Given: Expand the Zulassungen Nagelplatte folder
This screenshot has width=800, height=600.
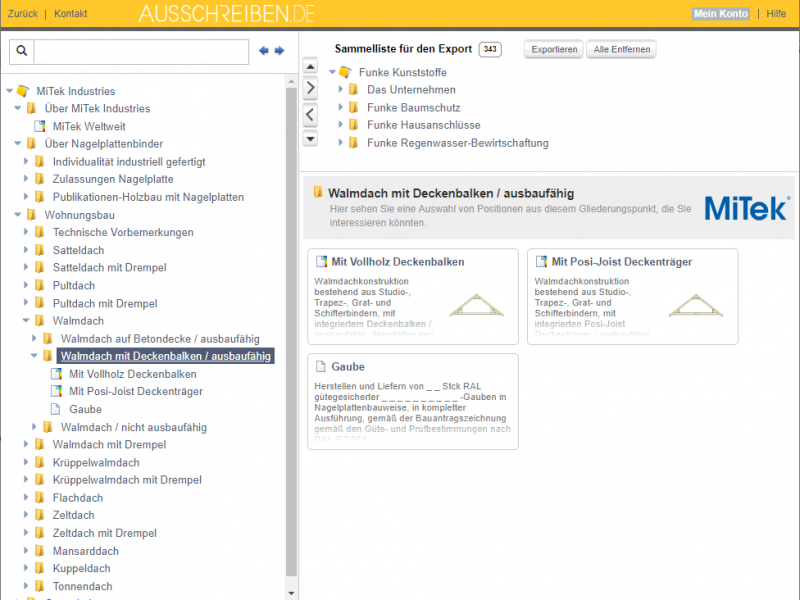Looking at the screenshot, I should click(x=26, y=179).
